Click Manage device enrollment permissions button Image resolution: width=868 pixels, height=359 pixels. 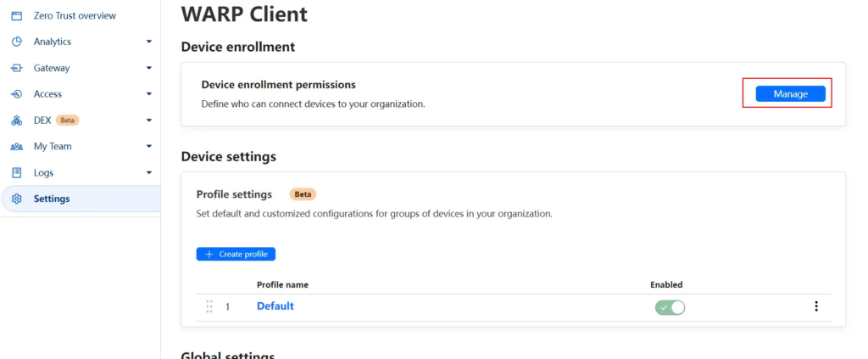(x=790, y=94)
